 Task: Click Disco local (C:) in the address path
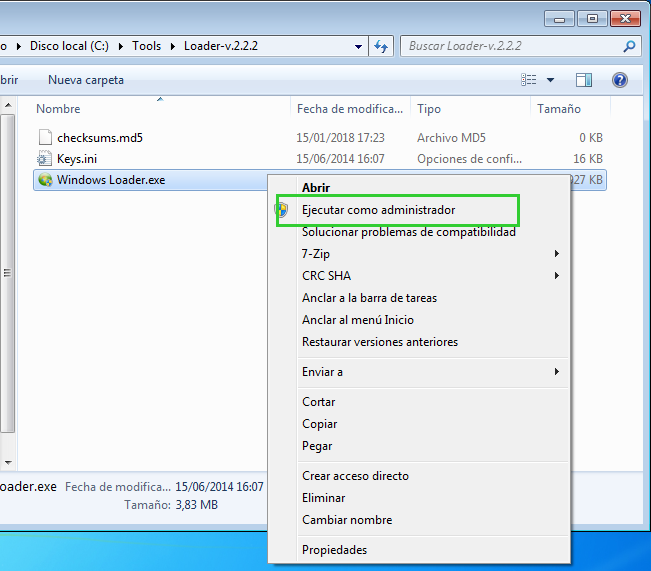(69, 46)
